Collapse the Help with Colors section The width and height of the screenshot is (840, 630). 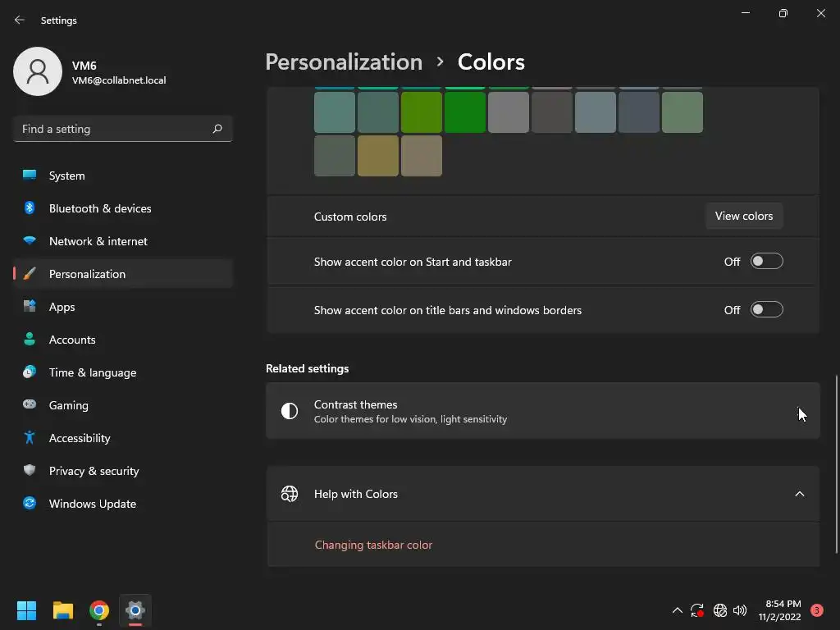799,494
